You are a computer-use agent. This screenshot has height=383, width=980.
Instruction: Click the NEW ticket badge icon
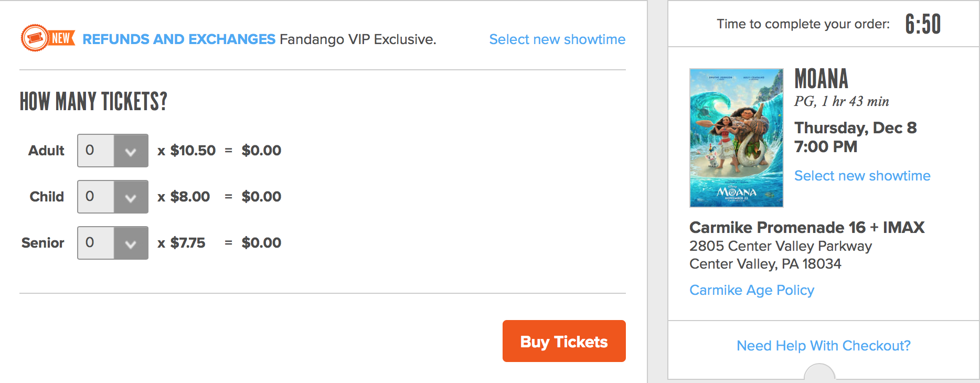(47, 38)
